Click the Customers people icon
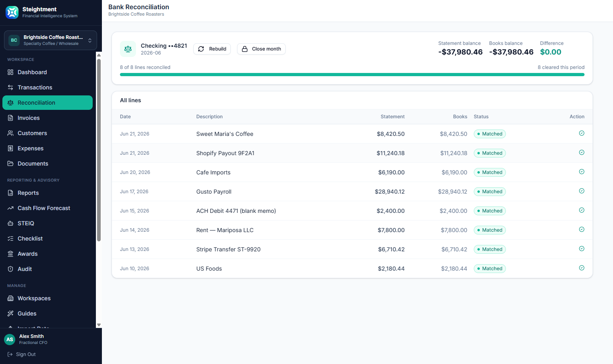The image size is (613, 364). point(10,133)
